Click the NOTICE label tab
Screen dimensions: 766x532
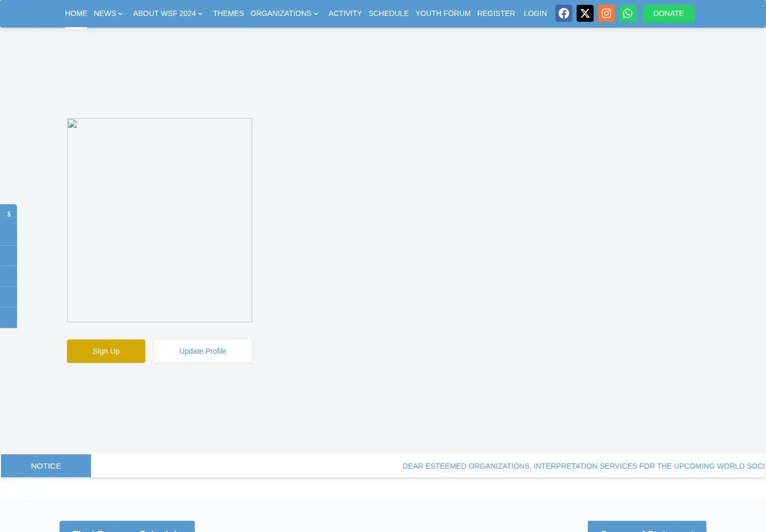(46, 465)
